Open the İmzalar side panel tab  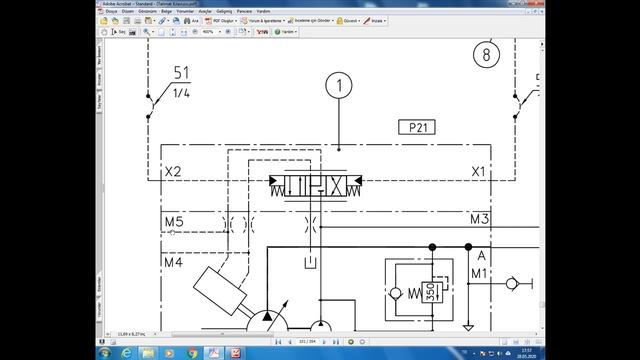tap(99, 79)
